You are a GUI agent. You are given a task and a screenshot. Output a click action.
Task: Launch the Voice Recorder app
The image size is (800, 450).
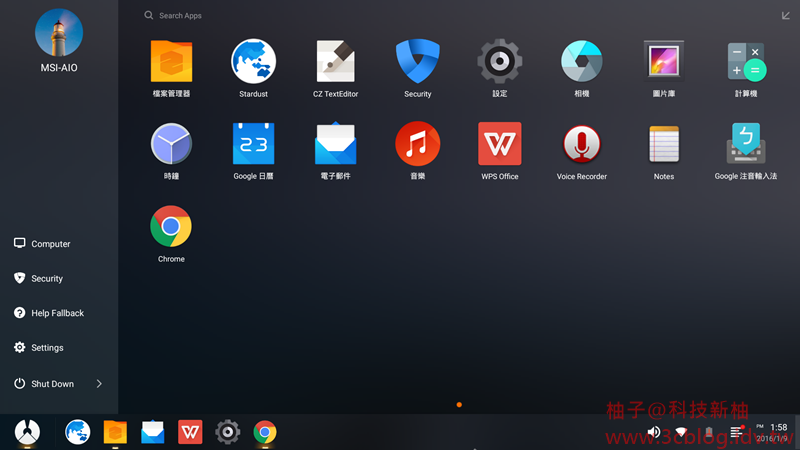582,144
